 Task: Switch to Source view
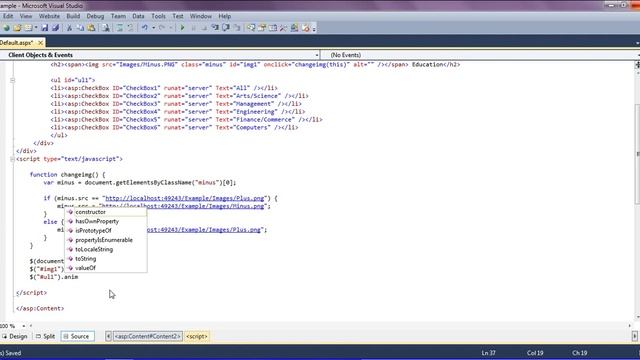(77, 336)
